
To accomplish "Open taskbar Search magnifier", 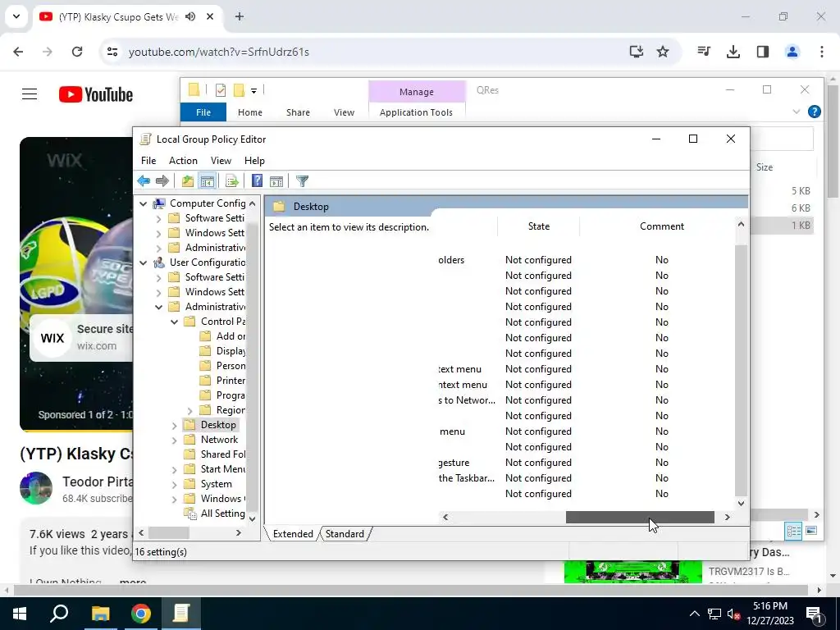I will (59, 614).
